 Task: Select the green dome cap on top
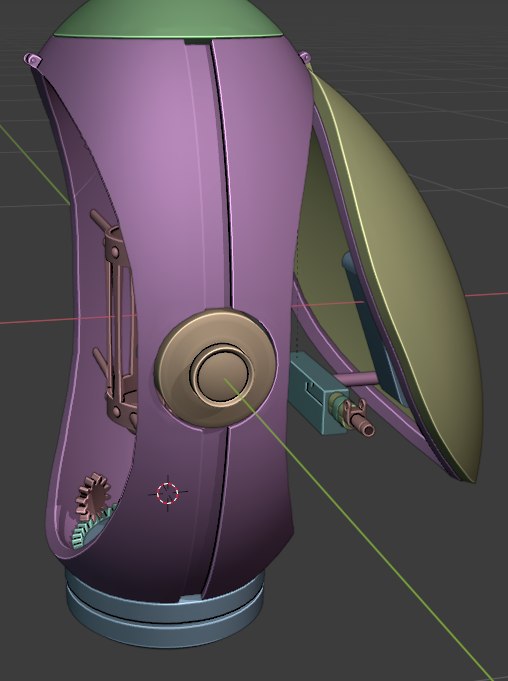point(167,20)
